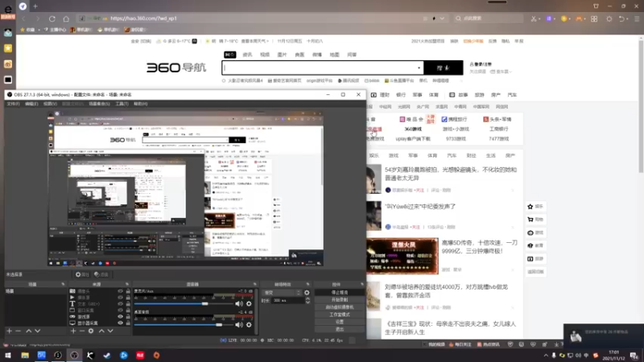Image resolution: width=644 pixels, height=362 pixels.
Task: Toggle visibility of the media source row
Action: 120,297
